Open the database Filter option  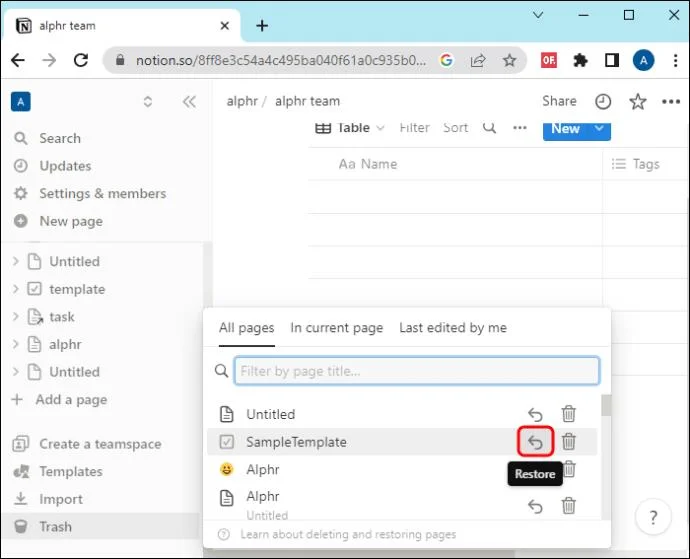tap(414, 128)
